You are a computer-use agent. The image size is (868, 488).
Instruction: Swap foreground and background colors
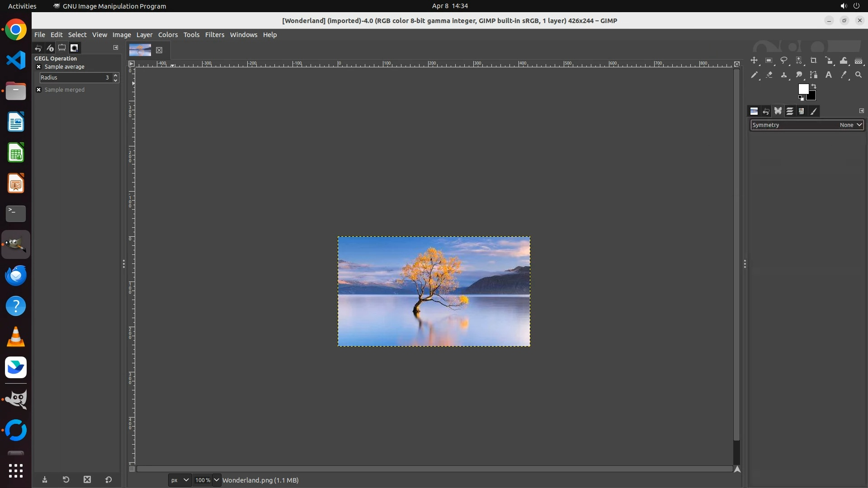click(814, 86)
